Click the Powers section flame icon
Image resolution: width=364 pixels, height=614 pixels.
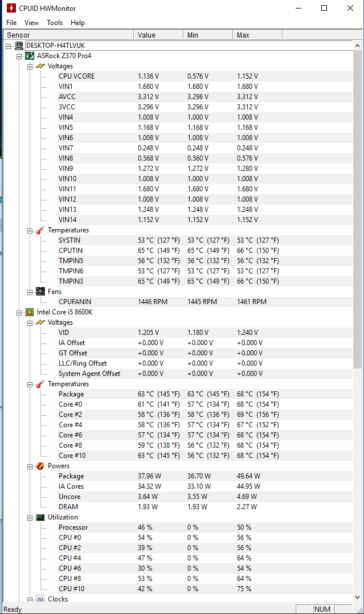(40, 466)
